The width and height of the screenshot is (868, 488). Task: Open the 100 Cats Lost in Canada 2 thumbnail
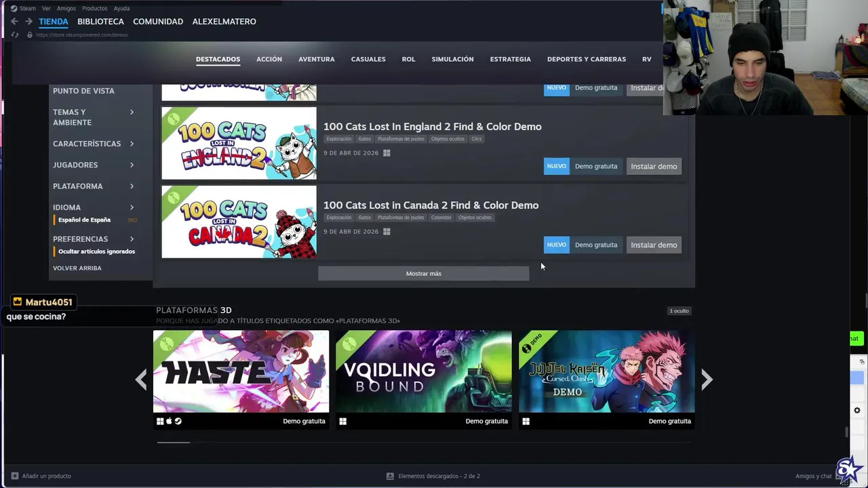click(239, 222)
